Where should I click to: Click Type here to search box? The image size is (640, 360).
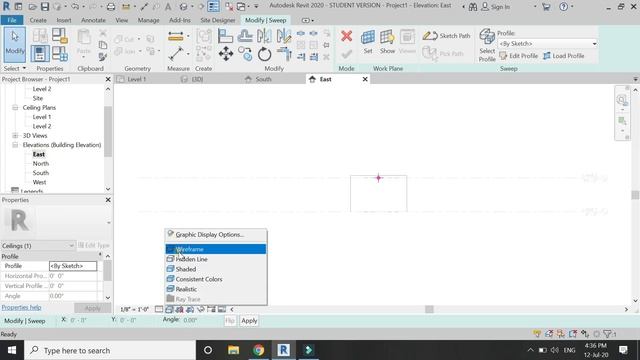pyautogui.click(x=110, y=350)
